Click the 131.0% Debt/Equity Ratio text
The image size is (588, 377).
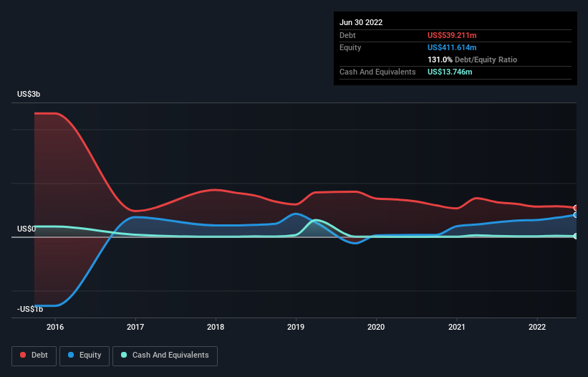472,59
